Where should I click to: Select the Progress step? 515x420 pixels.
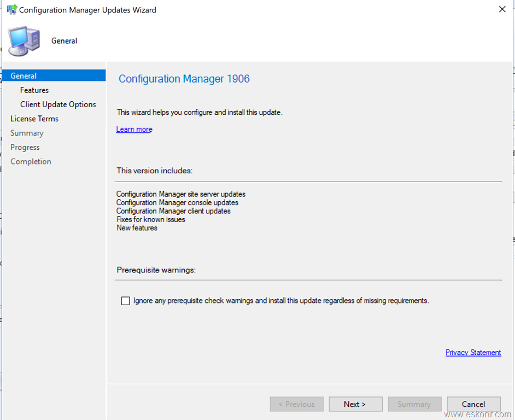click(x=25, y=147)
